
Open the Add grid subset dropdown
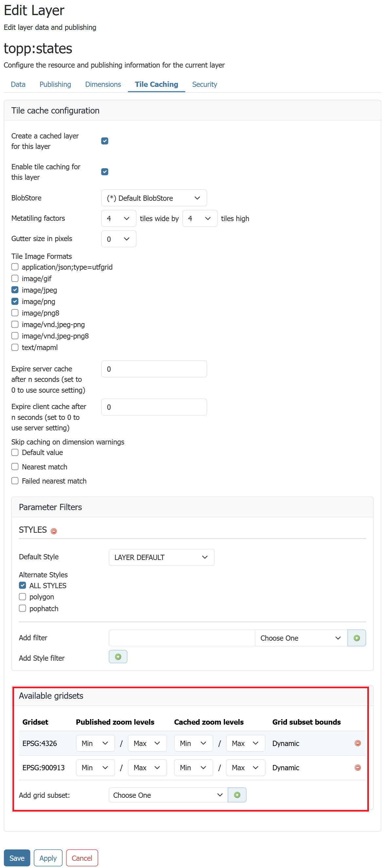[168, 795]
